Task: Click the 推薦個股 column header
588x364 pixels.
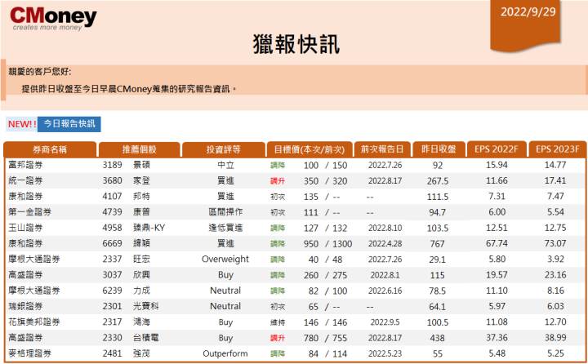Action: point(139,149)
